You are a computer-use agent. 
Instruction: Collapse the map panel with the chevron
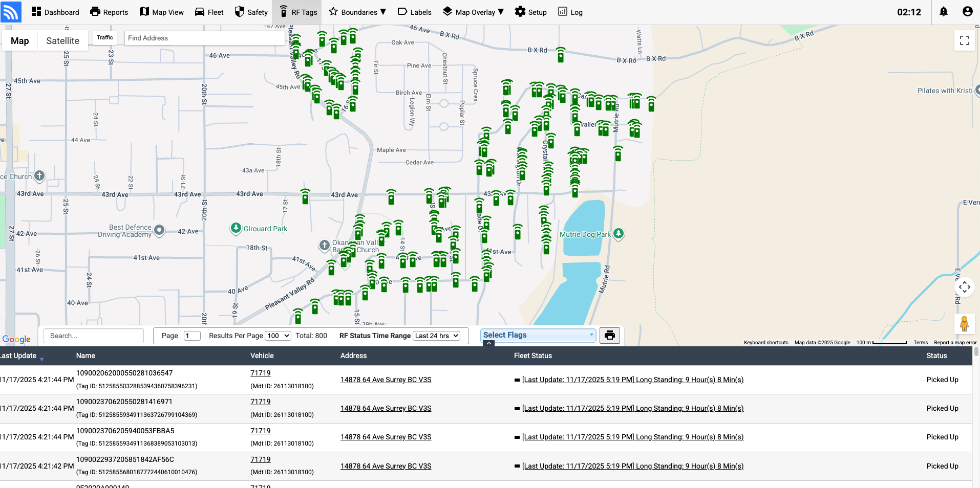point(489,344)
